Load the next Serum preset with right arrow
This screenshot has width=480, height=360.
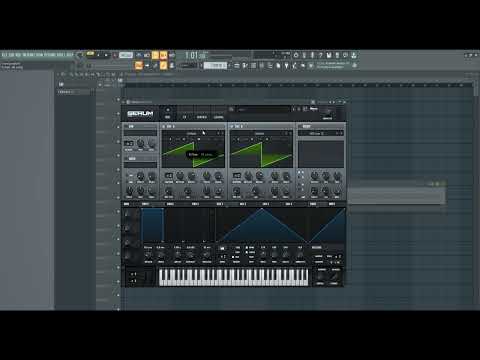(299, 109)
